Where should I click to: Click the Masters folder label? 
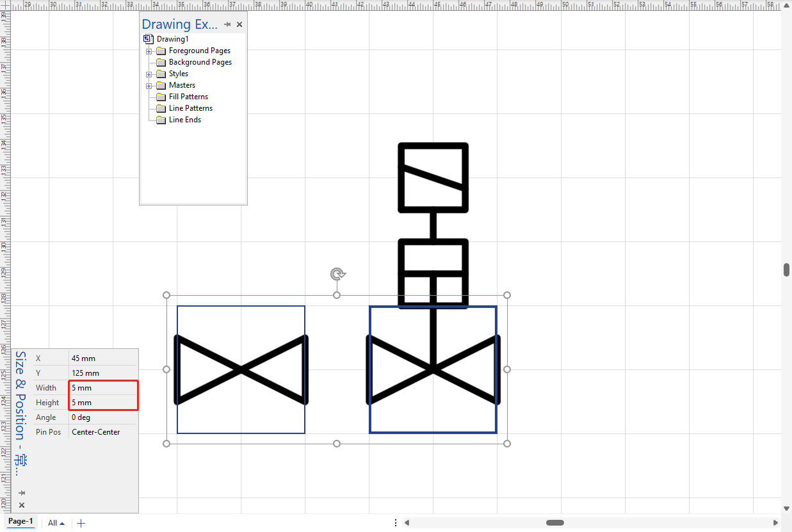182,85
